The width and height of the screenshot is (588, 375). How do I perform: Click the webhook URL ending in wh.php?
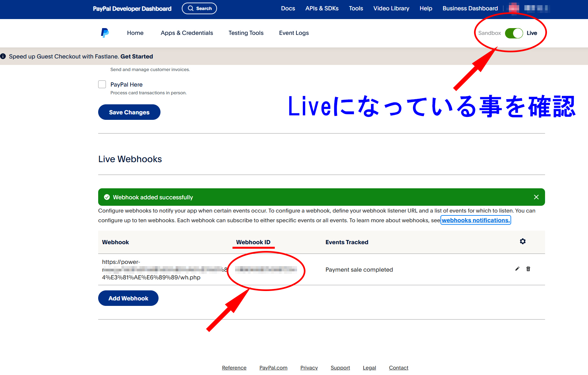(x=165, y=270)
